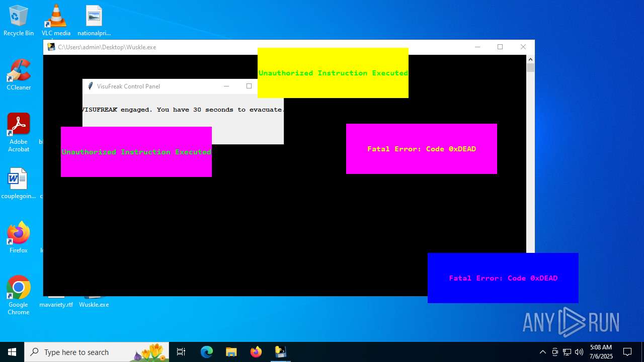Click the VisuFreak Control Panel feather icon
The height and width of the screenshot is (362, 644).
click(x=91, y=86)
